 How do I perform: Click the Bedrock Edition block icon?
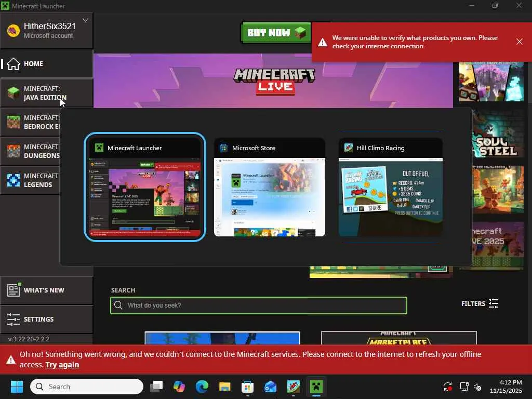pos(14,122)
